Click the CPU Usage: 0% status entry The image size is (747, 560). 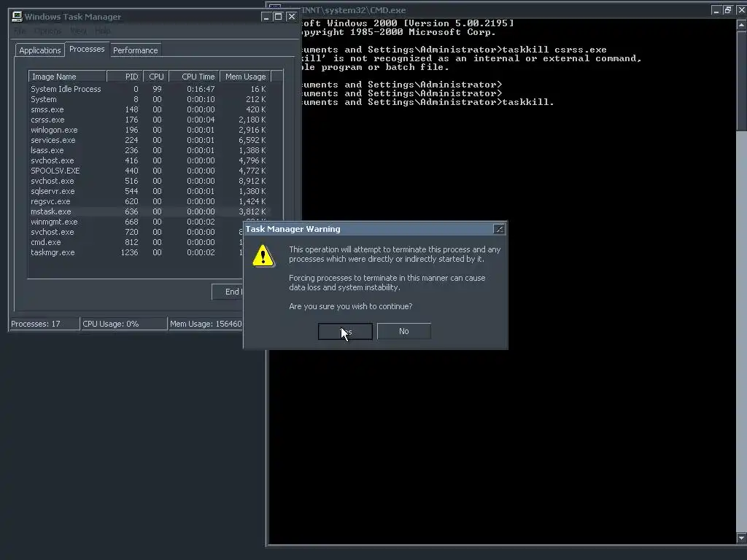point(124,324)
